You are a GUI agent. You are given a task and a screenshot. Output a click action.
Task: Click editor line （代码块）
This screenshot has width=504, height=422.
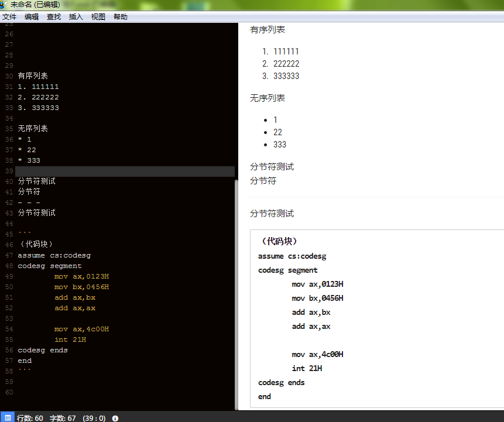tap(36, 244)
